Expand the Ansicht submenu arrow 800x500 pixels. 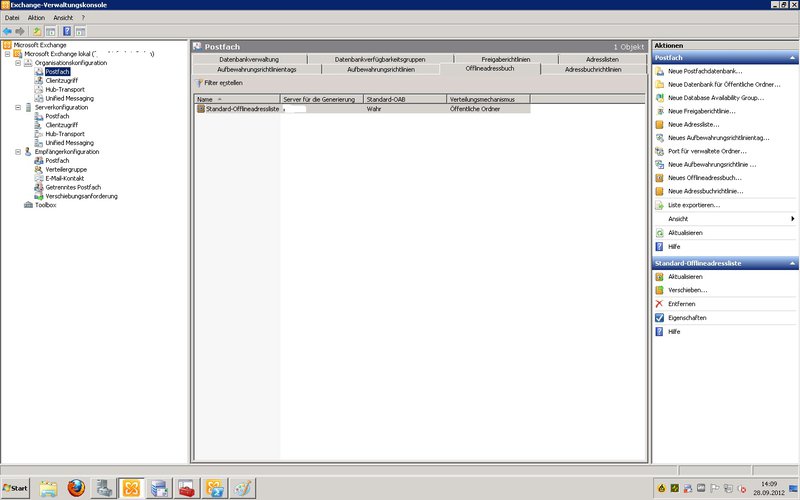(792, 219)
